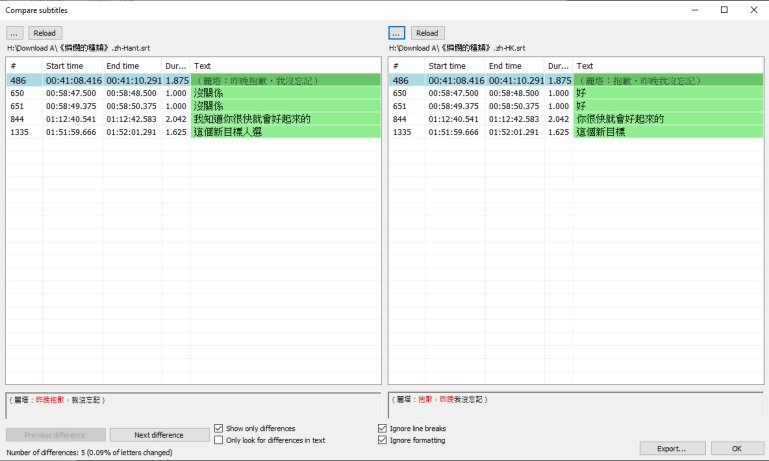Viewport: 769px width, 461px height.
Task: Click the left file path ending .zh-Hant.srt
Action: pos(78,48)
